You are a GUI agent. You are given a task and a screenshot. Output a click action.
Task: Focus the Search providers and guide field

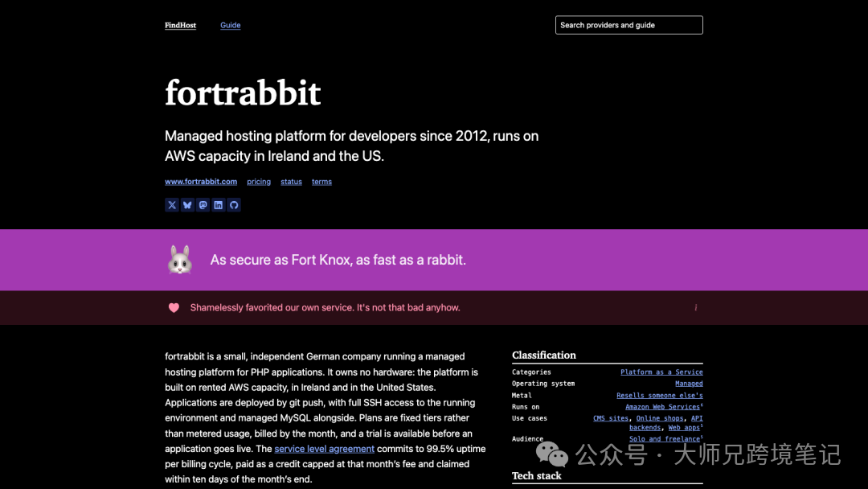point(628,25)
